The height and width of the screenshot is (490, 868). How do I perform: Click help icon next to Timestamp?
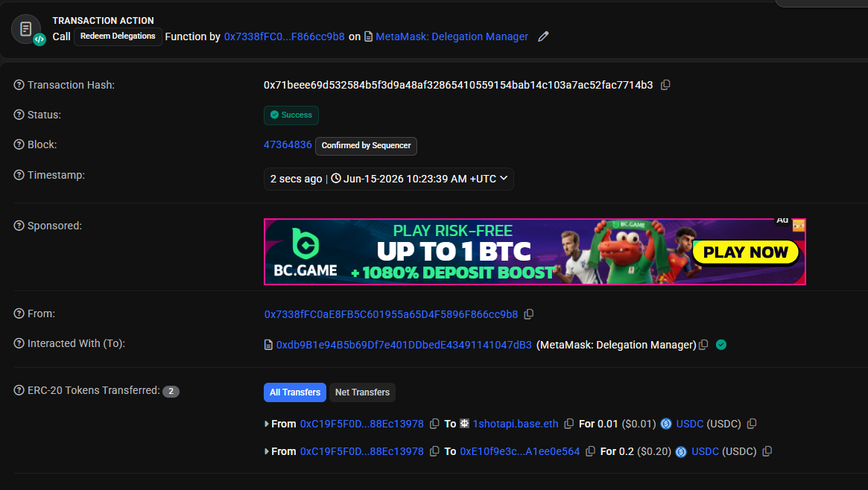[19, 175]
